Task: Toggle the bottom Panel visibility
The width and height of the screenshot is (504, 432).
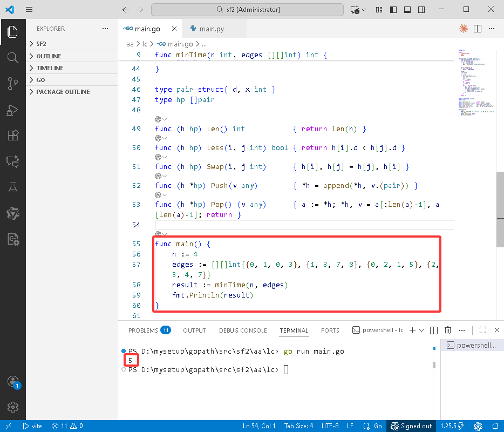Action: click(407, 10)
